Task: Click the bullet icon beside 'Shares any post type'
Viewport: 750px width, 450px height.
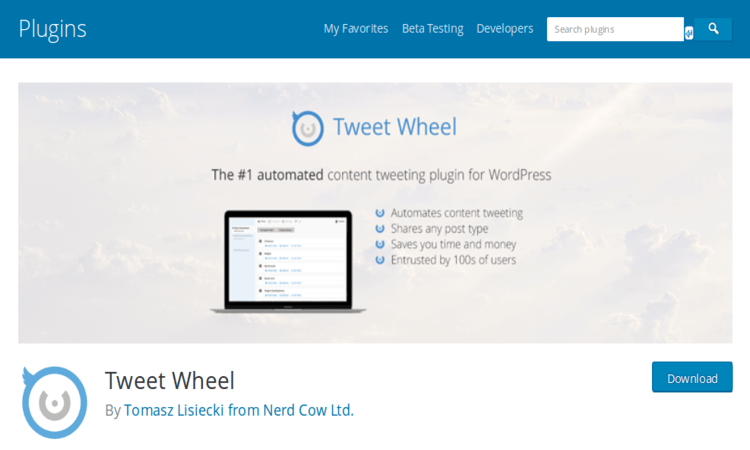Action: [x=380, y=229]
